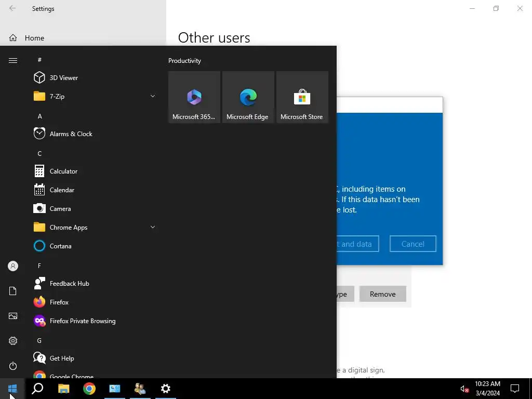Expand the Start menu hamburger button
This screenshot has width=532, height=399.
[13, 60]
